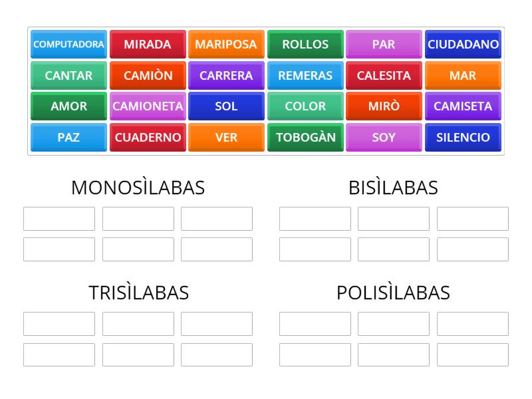Click the SILENCIO word tile
This screenshot has width=532, height=399.
(x=463, y=138)
